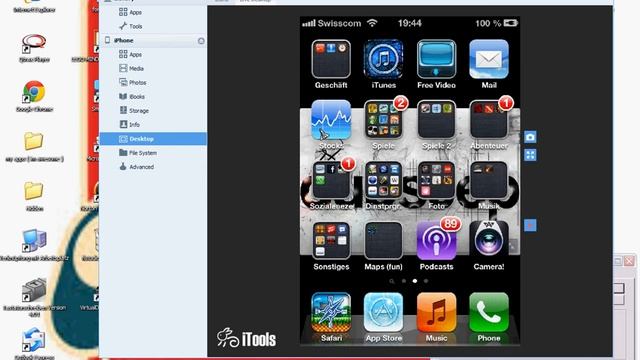640x360 pixels.
Task: Open the Free Video app
Action: [436, 59]
